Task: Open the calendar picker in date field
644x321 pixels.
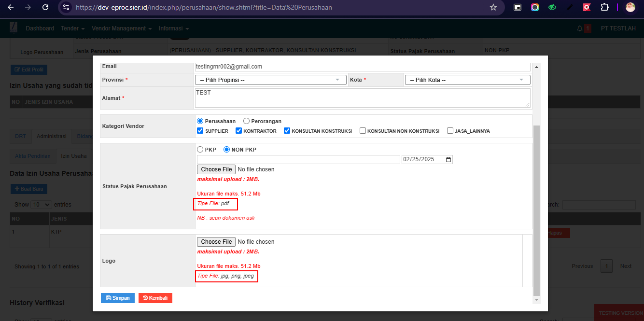Action: pos(448,160)
